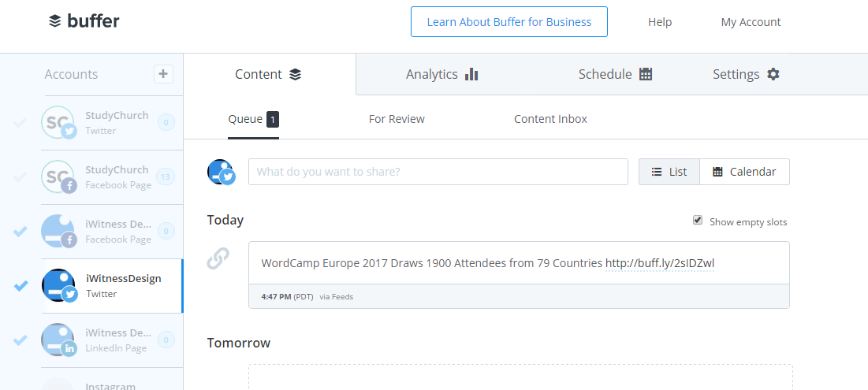Toggle checkmark for iWitness LinkedIn Page

[20, 340]
